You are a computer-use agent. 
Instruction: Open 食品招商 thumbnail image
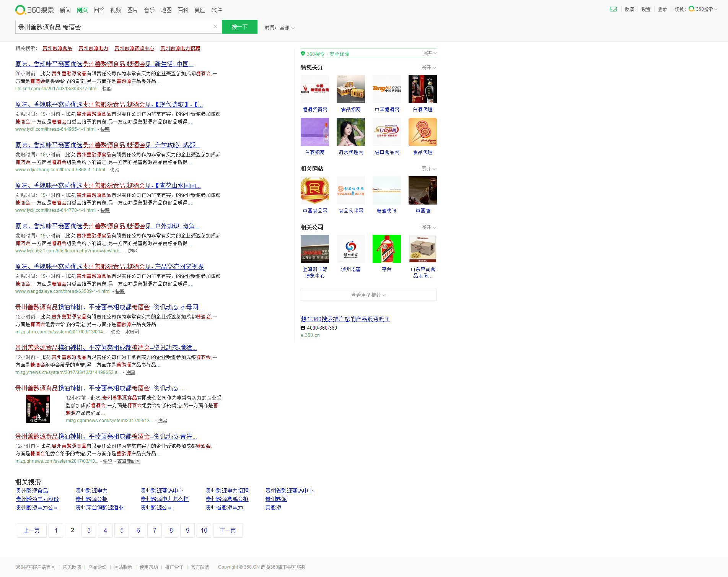pyautogui.click(x=351, y=89)
